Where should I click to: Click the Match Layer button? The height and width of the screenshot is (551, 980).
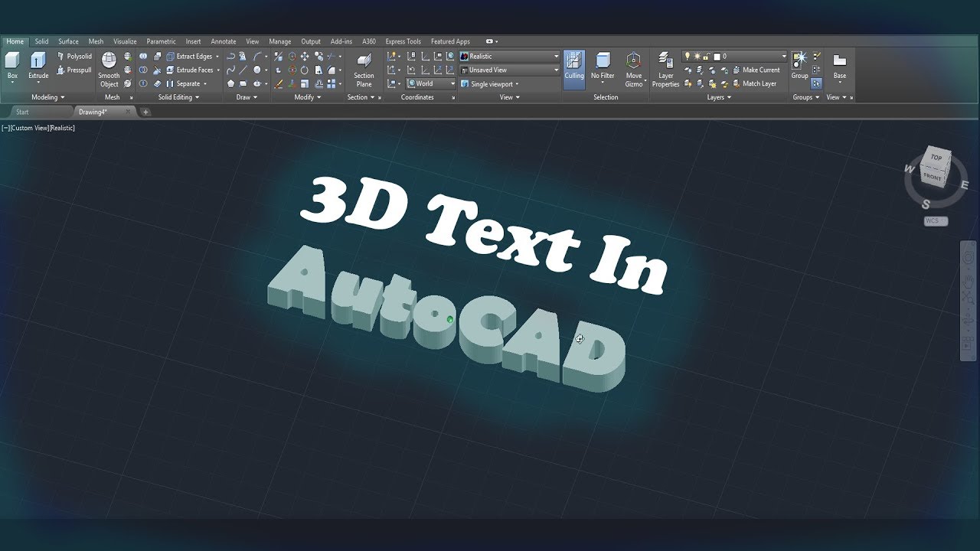click(x=753, y=83)
